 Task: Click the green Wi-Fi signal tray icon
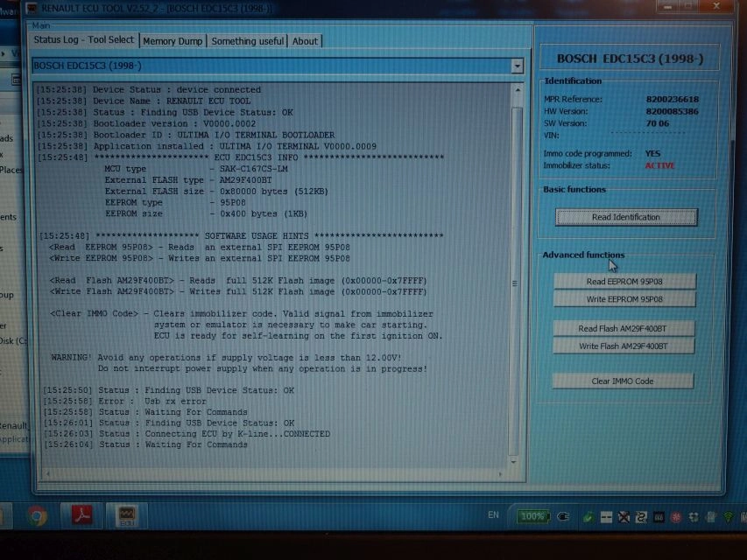(x=729, y=516)
